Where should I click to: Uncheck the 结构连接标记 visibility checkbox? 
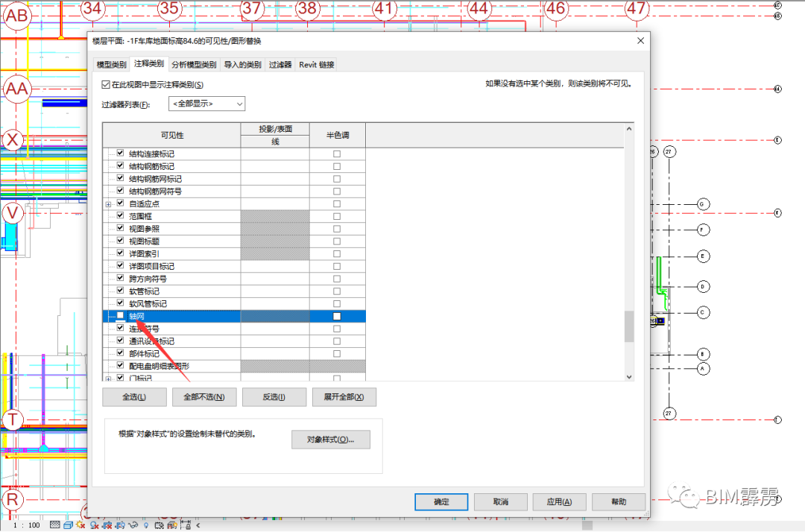(120, 153)
